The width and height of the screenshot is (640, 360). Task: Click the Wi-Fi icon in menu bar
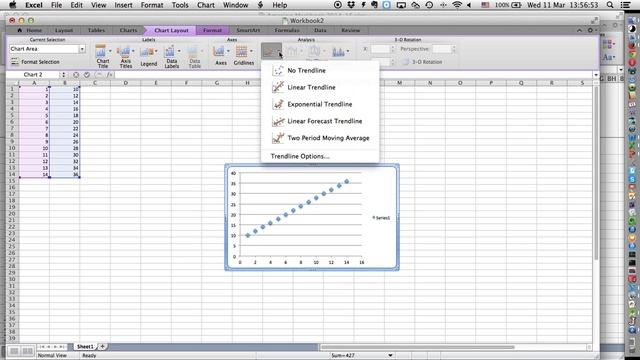(457, 5)
